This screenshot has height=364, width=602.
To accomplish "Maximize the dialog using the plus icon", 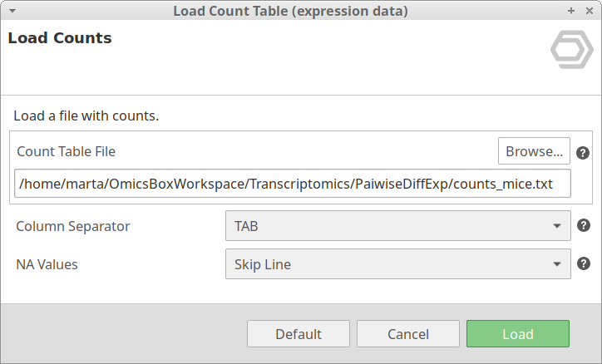I will pyautogui.click(x=570, y=11).
